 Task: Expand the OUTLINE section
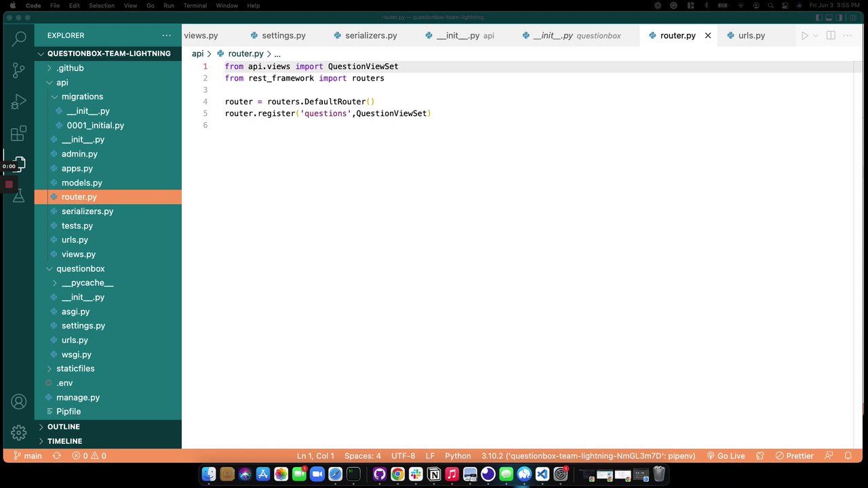pyautogui.click(x=108, y=426)
